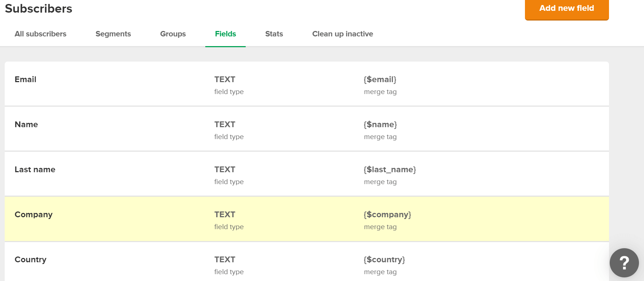The height and width of the screenshot is (281, 644).
Task: Select the Fields tab
Action: point(225,34)
